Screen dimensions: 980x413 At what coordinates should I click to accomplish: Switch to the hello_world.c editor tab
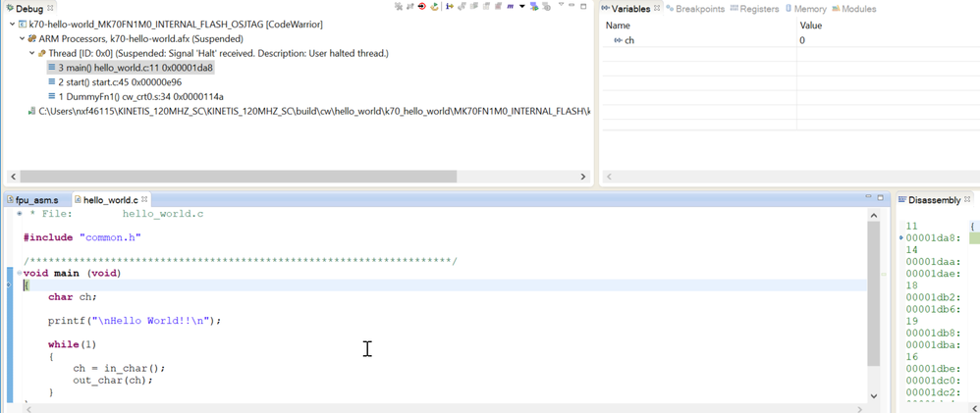point(111,200)
